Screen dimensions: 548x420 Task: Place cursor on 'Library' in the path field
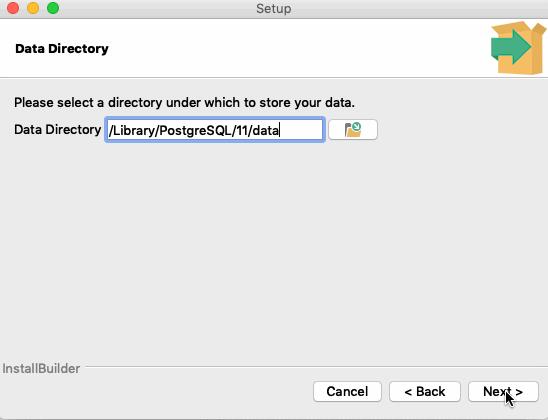134,131
